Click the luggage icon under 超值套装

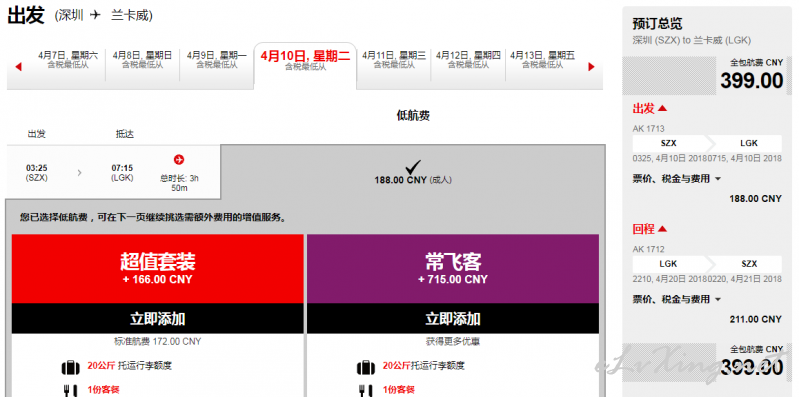point(71,366)
